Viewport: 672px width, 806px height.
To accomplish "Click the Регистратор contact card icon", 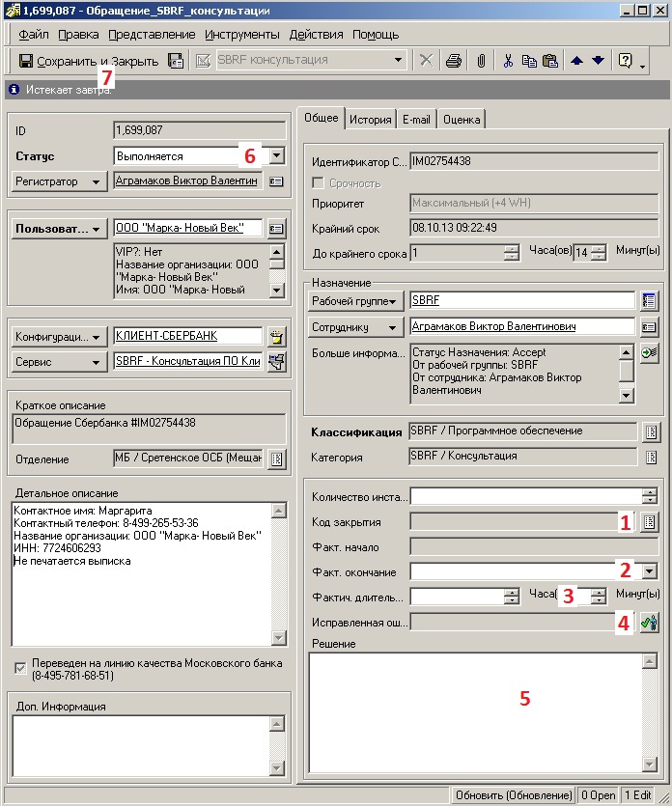I will click(276, 181).
